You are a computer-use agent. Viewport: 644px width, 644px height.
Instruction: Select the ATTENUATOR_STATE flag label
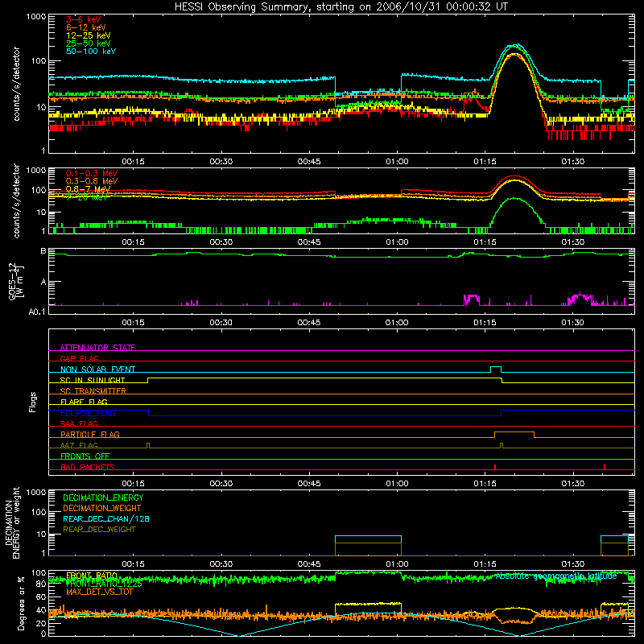(97, 348)
